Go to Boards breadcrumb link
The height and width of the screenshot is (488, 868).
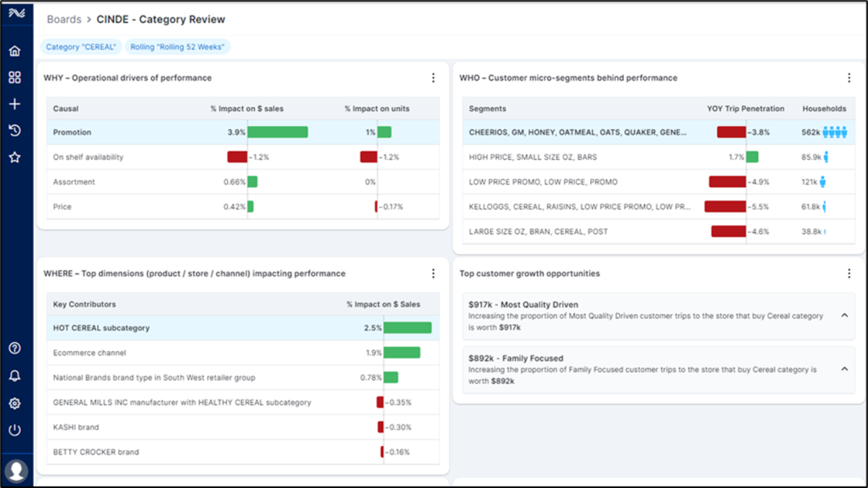[x=64, y=19]
